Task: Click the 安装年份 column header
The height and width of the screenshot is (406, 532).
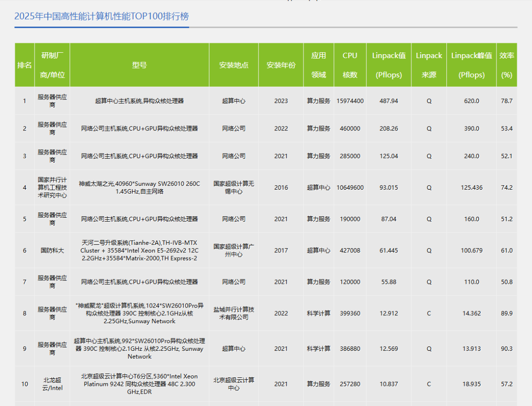Action: click(x=281, y=65)
